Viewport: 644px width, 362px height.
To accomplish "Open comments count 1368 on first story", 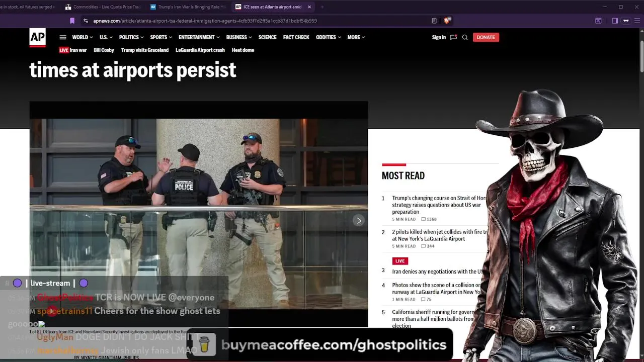I will tap(429, 219).
